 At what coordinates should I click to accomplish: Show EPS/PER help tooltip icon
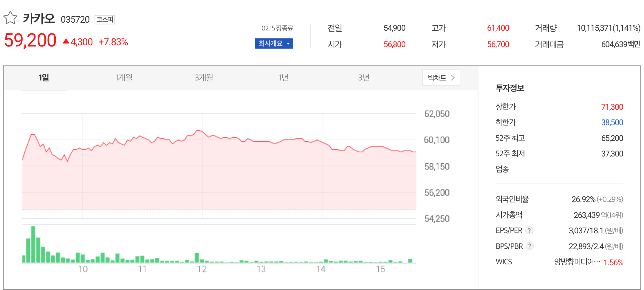click(x=529, y=230)
